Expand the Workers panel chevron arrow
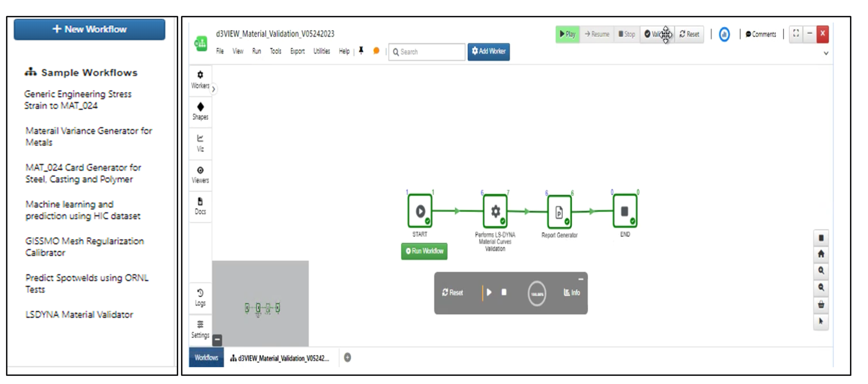 click(214, 89)
